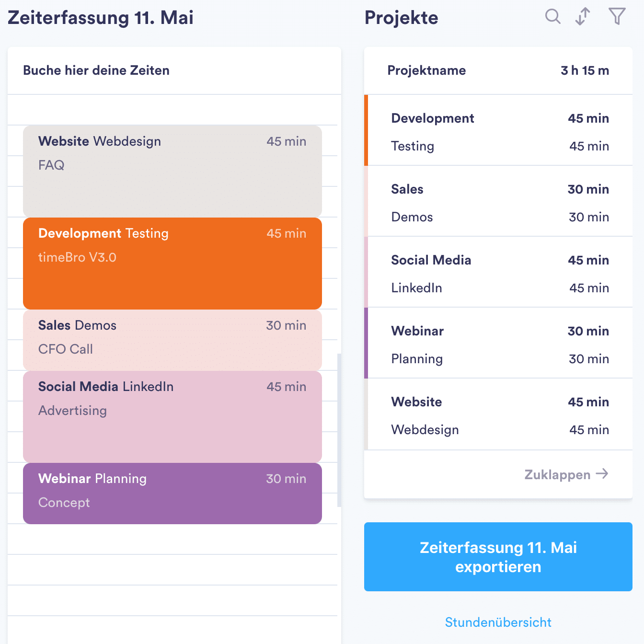
Task: Click the arrow icon next to Zuklappen
Action: coord(602,474)
